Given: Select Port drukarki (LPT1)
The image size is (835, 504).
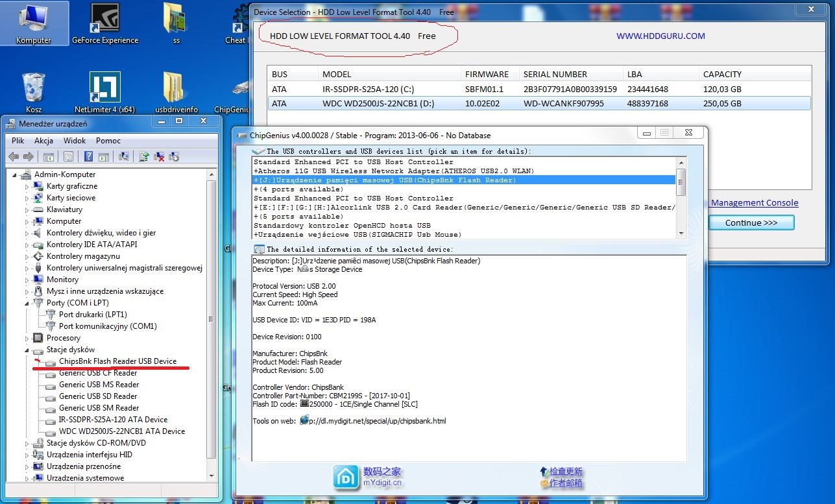Looking at the screenshot, I should click(x=93, y=315).
